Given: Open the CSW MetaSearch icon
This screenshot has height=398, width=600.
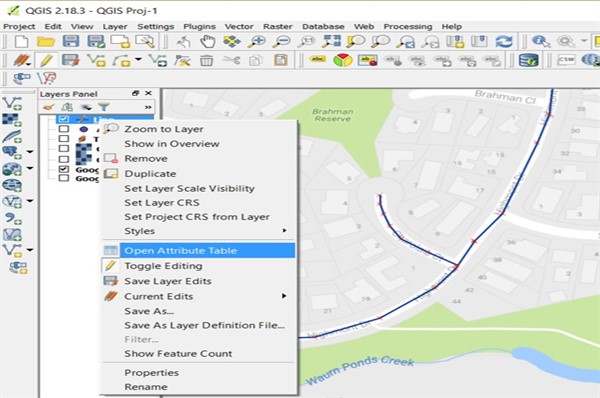Looking at the screenshot, I should pos(566,60).
